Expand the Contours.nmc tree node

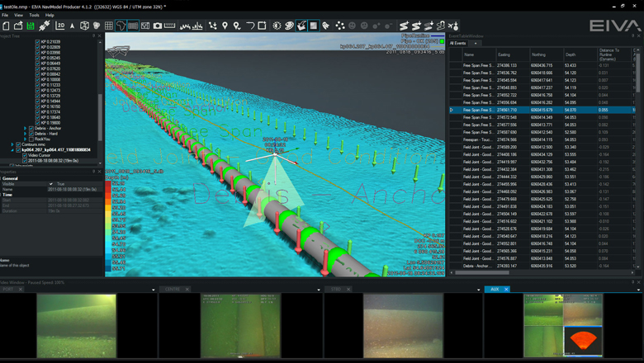[12, 144]
